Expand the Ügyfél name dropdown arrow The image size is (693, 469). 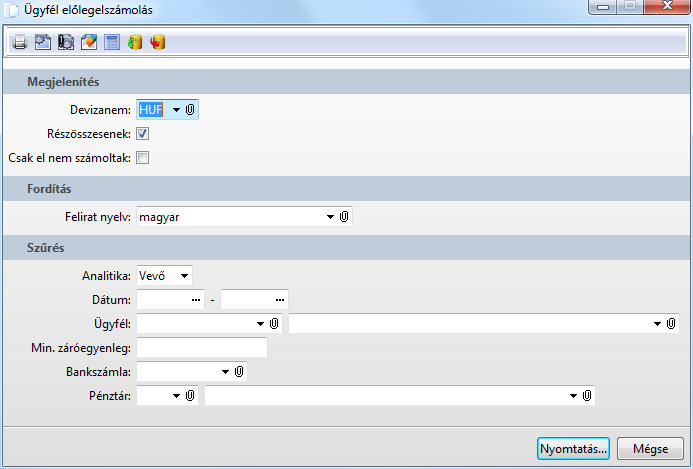coord(657,324)
